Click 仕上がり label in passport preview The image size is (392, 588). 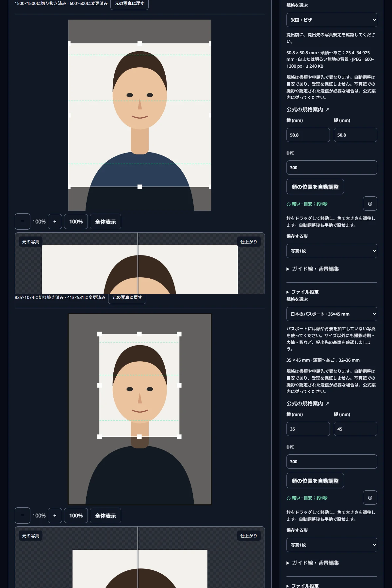tap(249, 536)
